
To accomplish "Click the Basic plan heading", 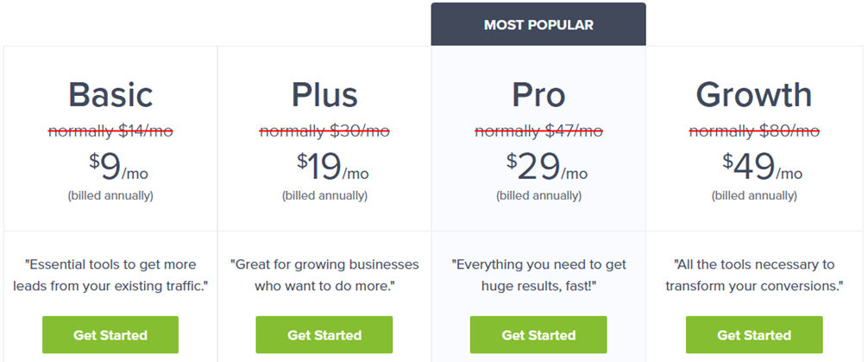I will pos(110,95).
